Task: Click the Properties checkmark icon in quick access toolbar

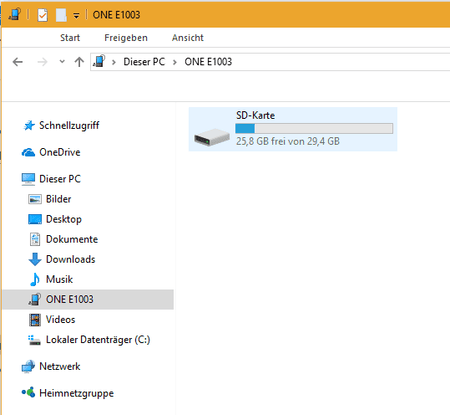Action: click(42, 15)
